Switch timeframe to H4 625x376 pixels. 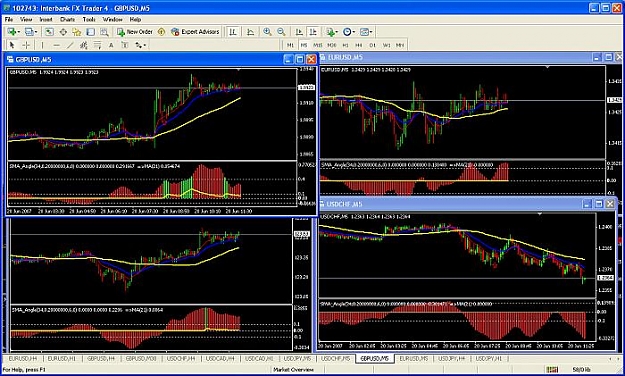(x=359, y=45)
